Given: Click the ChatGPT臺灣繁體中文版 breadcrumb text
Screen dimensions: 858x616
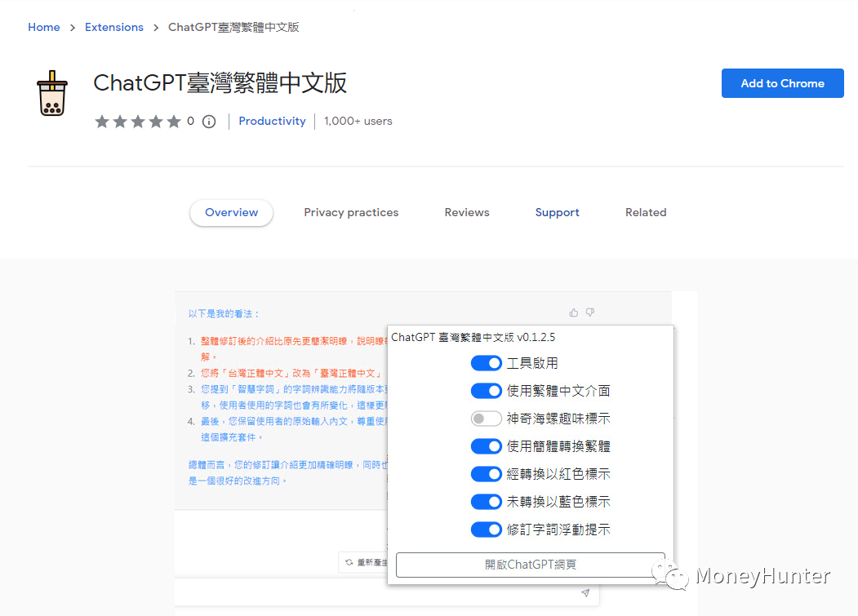Looking at the screenshot, I should [233, 28].
